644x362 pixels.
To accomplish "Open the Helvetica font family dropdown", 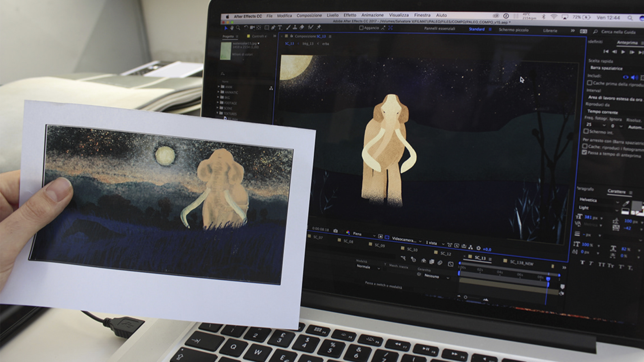I will tap(599, 200).
